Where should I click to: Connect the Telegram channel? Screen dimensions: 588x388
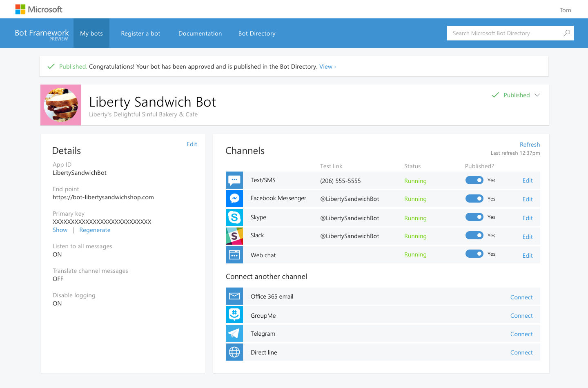point(521,334)
